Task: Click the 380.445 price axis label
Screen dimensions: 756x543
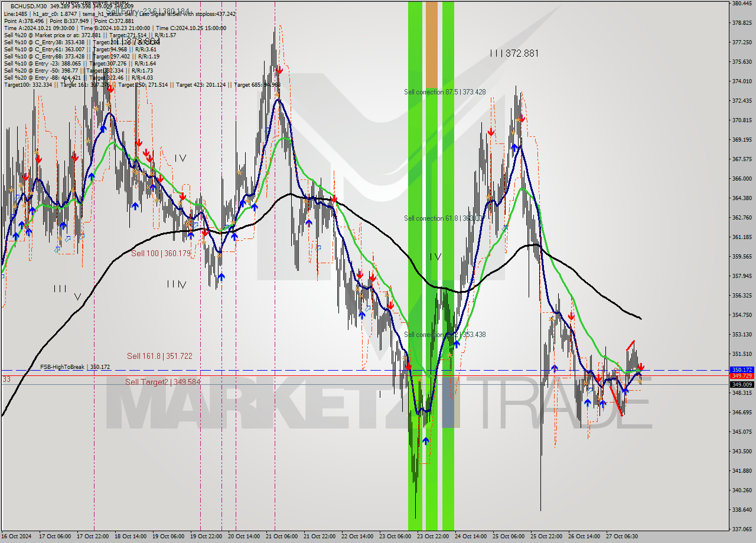Action: pos(742,4)
